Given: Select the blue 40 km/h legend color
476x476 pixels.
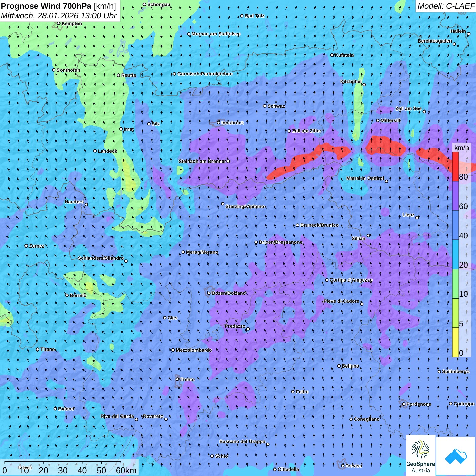Looking at the screenshot, I should (455, 225).
